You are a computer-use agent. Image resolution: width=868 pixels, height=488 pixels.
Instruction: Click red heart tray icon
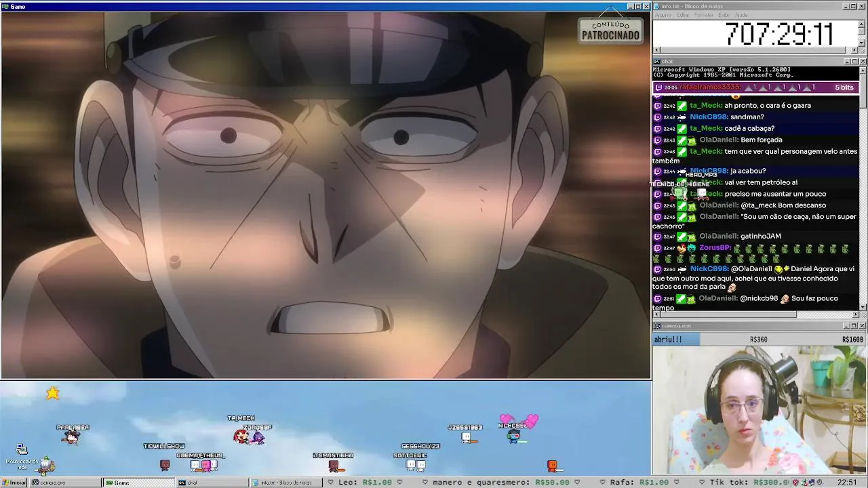[x=796, y=483]
